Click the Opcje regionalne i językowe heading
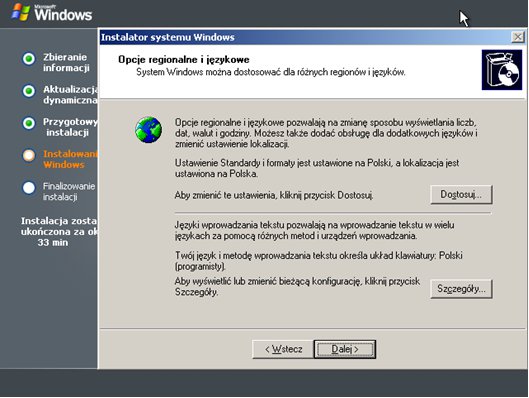 tap(184, 60)
